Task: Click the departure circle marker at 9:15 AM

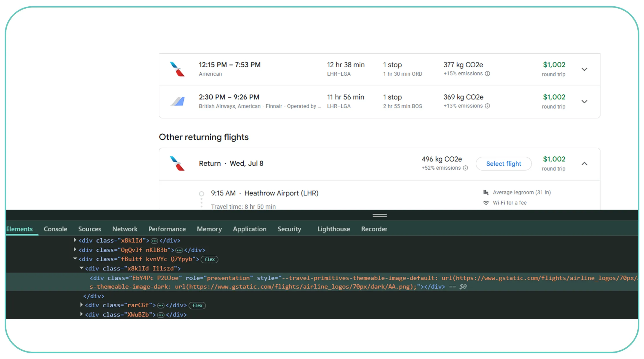Action: (202, 194)
